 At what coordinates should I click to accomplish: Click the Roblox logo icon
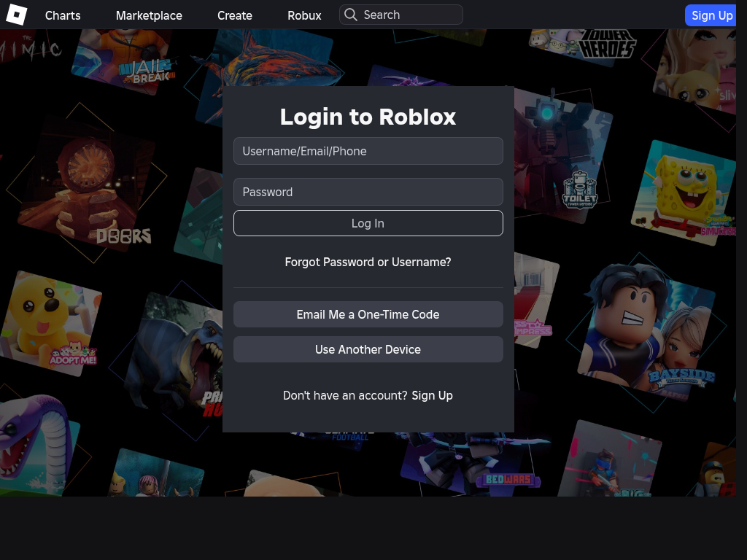tap(16, 15)
